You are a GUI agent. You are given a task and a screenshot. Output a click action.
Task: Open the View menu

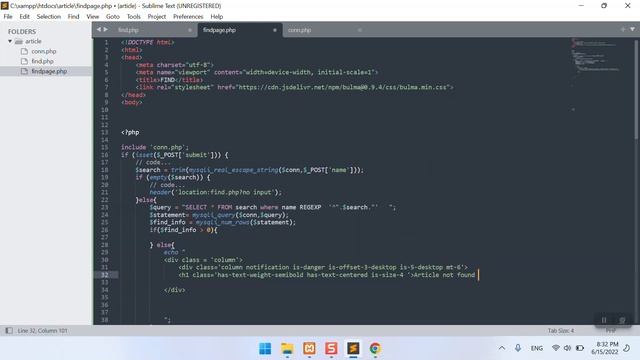(93, 17)
